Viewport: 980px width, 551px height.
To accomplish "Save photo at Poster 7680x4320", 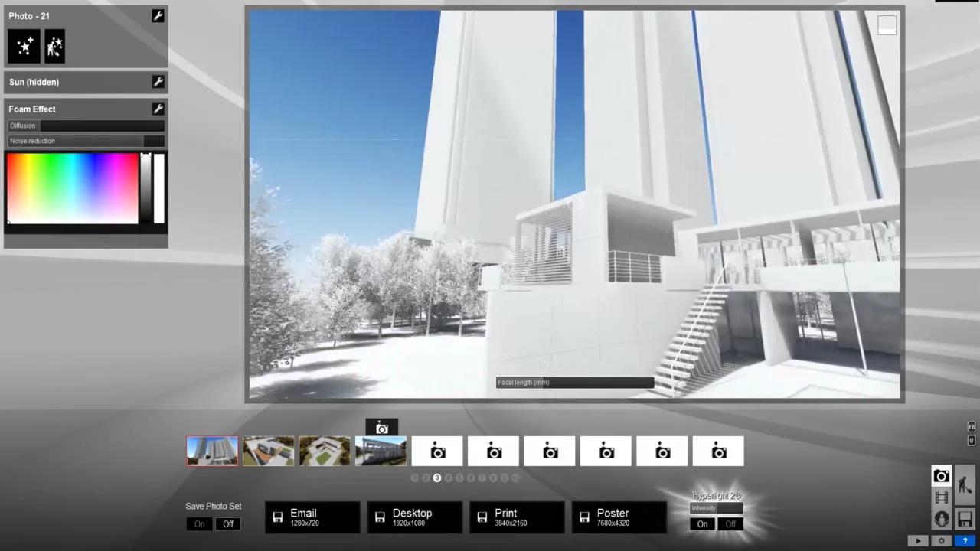I will [x=619, y=517].
